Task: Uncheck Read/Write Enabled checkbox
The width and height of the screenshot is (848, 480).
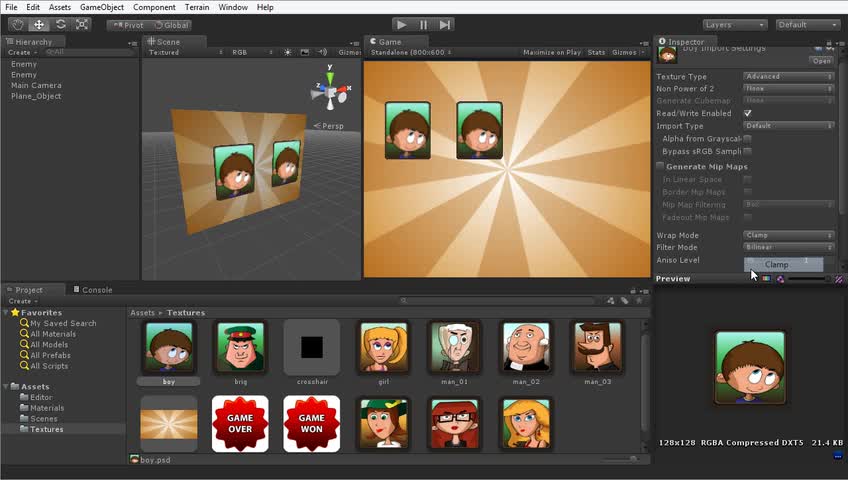Action: [x=747, y=114]
